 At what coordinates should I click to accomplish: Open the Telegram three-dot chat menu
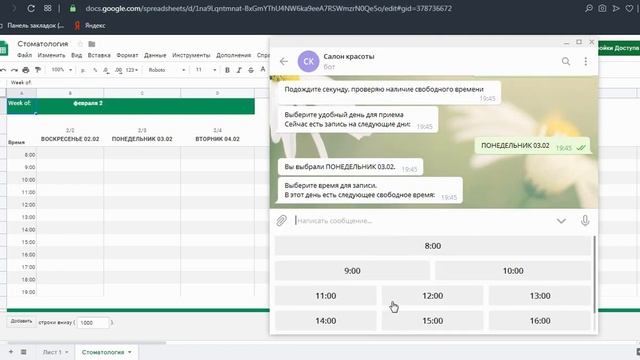point(586,61)
